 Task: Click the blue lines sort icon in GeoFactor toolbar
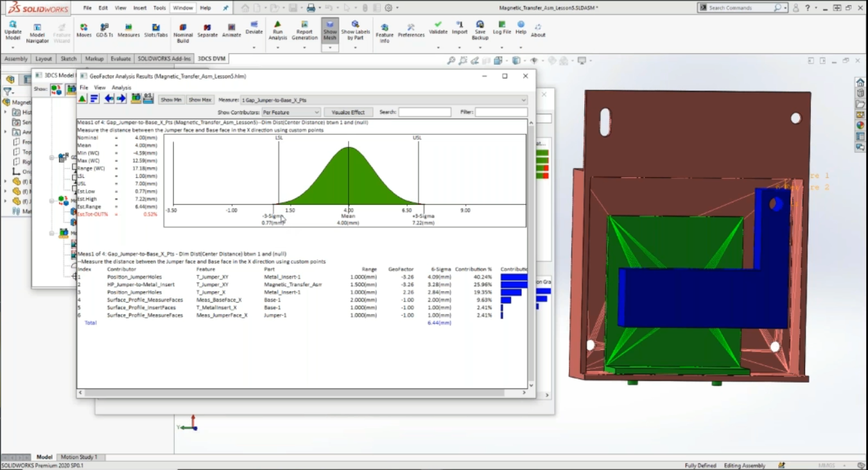click(x=94, y=99)
